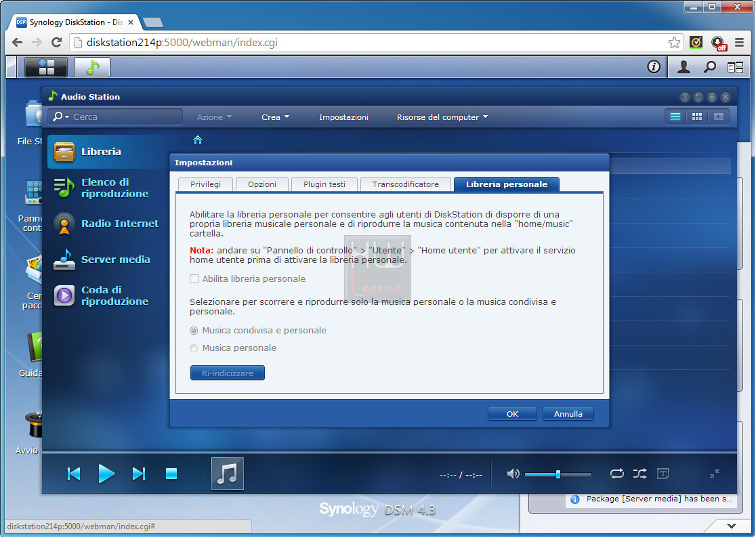Minimize the Audio Station window
The width and height of the screenshot is (756, 538).
click(x=698, y=97)
